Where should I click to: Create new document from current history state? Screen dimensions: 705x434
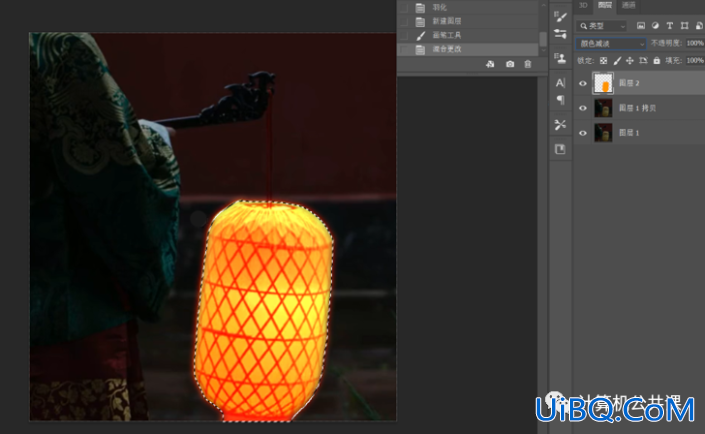click(x=490, y=64)
